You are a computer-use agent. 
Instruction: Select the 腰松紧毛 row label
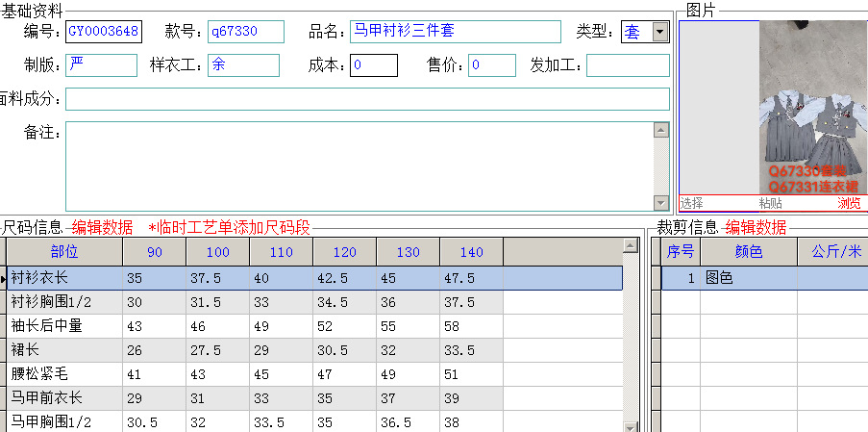coord(64,374)
